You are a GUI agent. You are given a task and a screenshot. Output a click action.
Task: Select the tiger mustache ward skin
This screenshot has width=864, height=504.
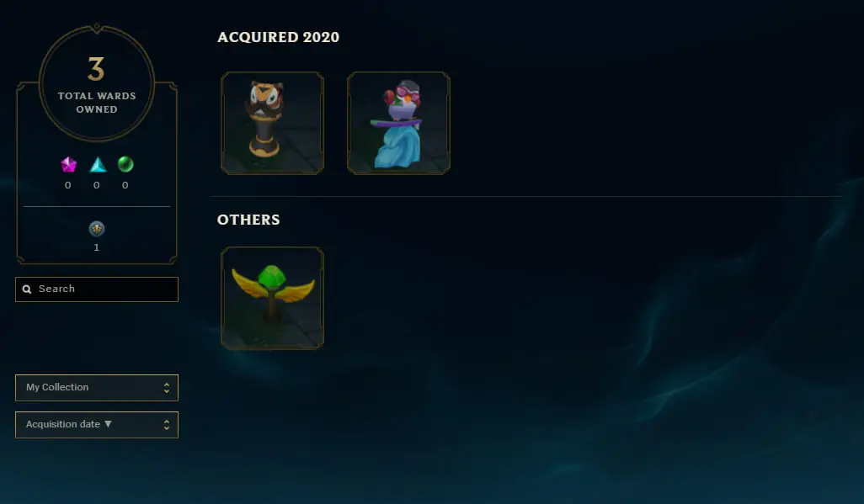272,124
